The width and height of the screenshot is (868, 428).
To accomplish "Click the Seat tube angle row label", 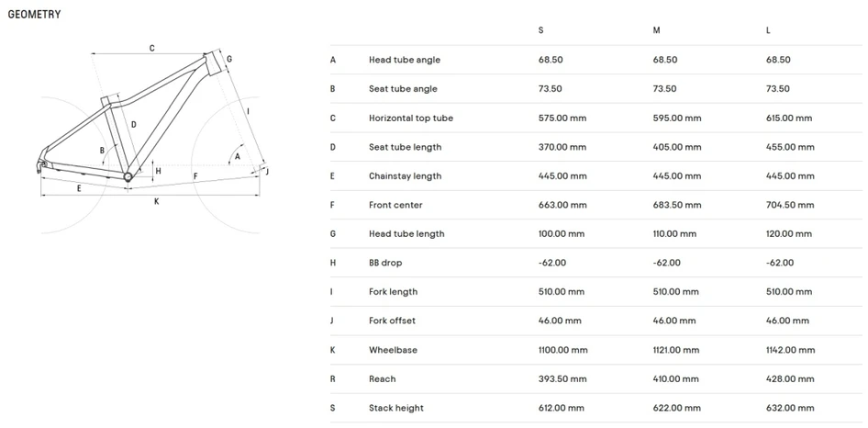I will click(403, 89).
